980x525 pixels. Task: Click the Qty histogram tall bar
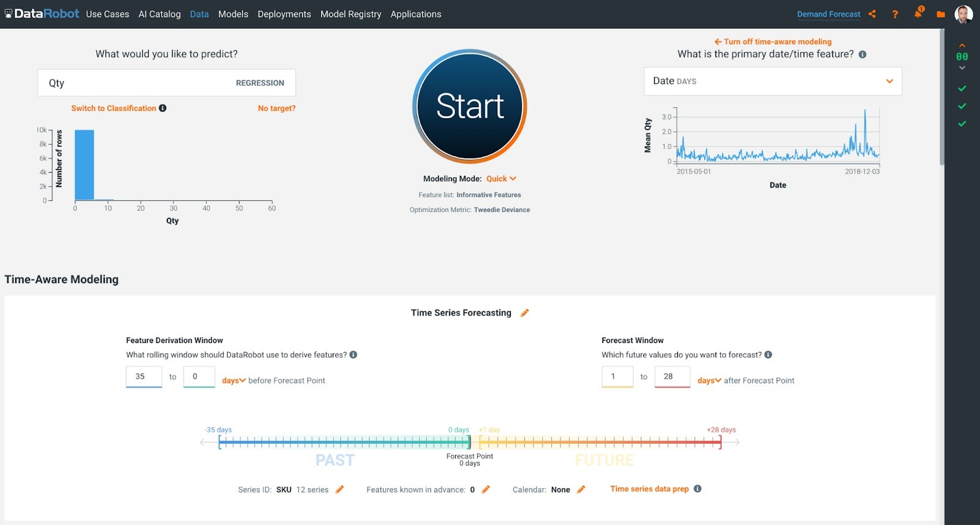tap(85, 165)
